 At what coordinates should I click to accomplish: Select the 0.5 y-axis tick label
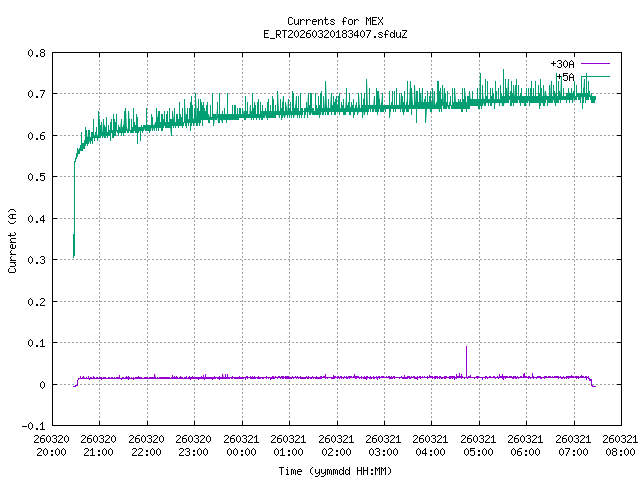[x=36, y=177]
